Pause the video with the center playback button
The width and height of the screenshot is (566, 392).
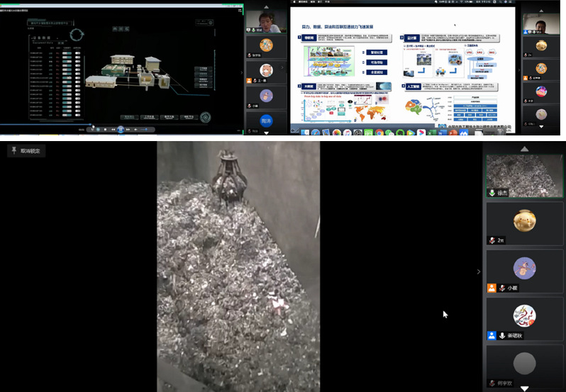click(x=121, y=130)
